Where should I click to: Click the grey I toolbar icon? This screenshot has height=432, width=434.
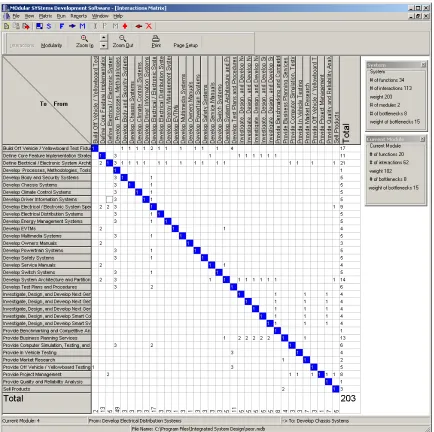95,26
